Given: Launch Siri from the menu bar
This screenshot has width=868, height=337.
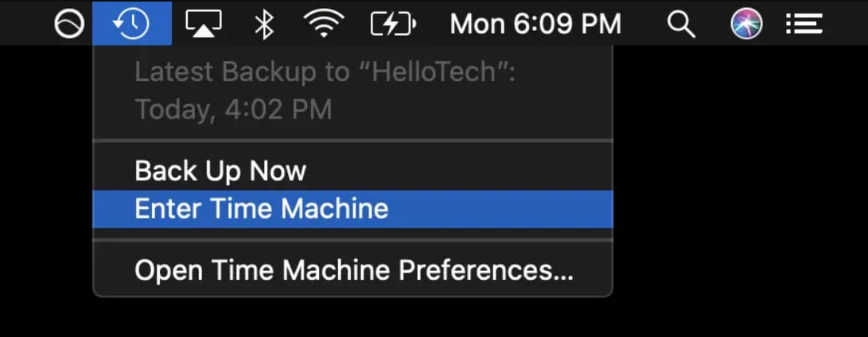Looking at the screenshot, I should (746, 25).
